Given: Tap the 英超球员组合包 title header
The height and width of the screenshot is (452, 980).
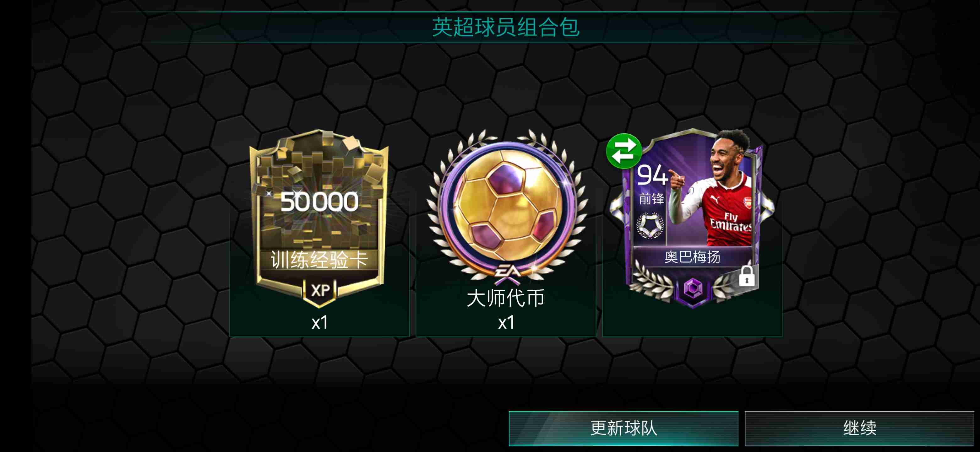Looking at the screenshot, I should coord(506,27).
